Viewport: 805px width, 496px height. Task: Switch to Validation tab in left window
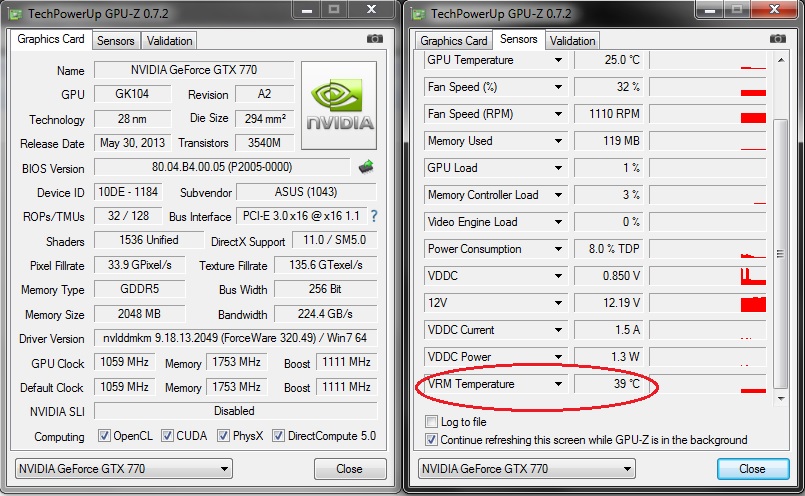[169, 41]
